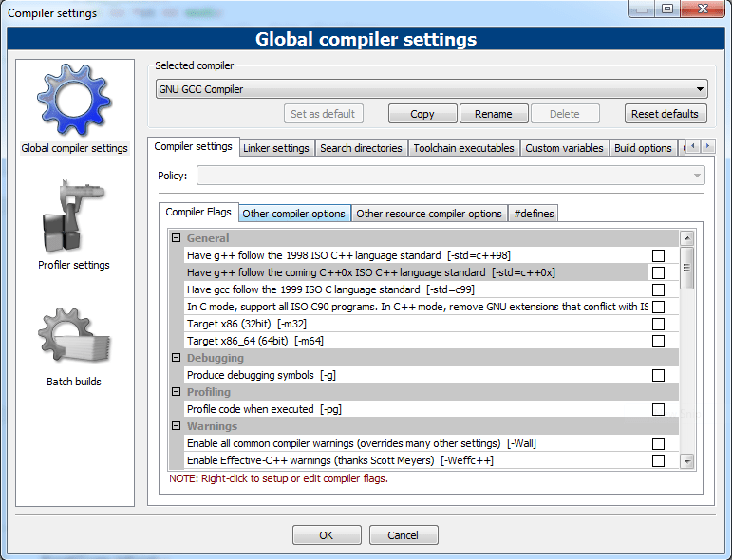Open the Policy dropdown
Viewport: 732px width, 560px height.
coord(450,176)
